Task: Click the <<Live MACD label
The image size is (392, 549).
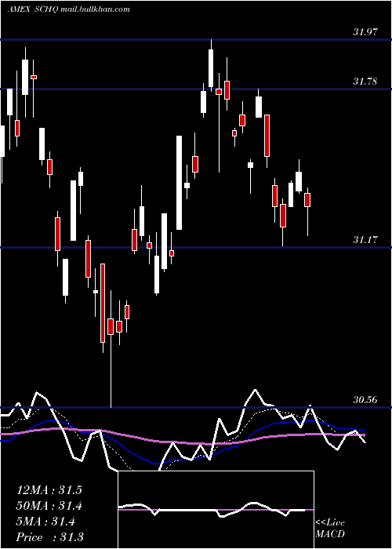Action: pos(330,528)
